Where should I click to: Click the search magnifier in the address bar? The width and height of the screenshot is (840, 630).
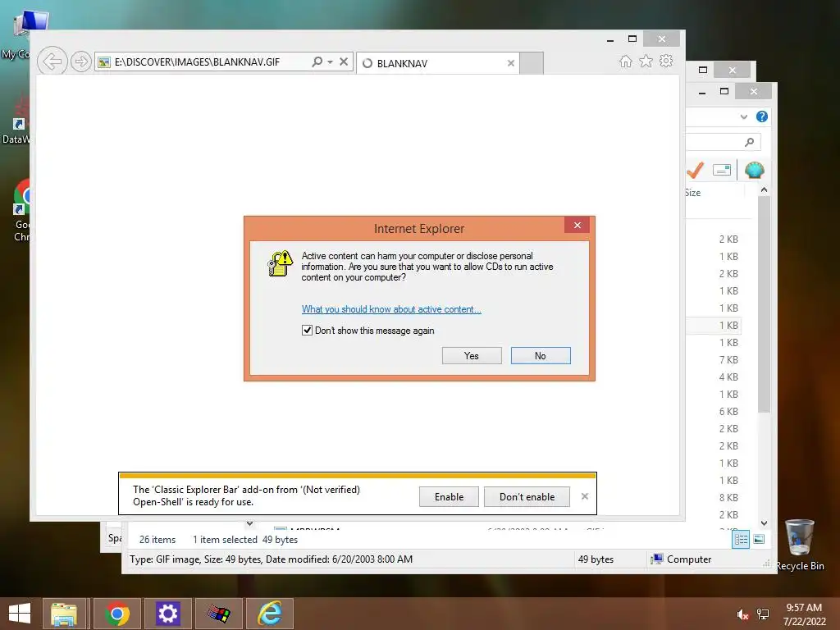coord(317,62)
